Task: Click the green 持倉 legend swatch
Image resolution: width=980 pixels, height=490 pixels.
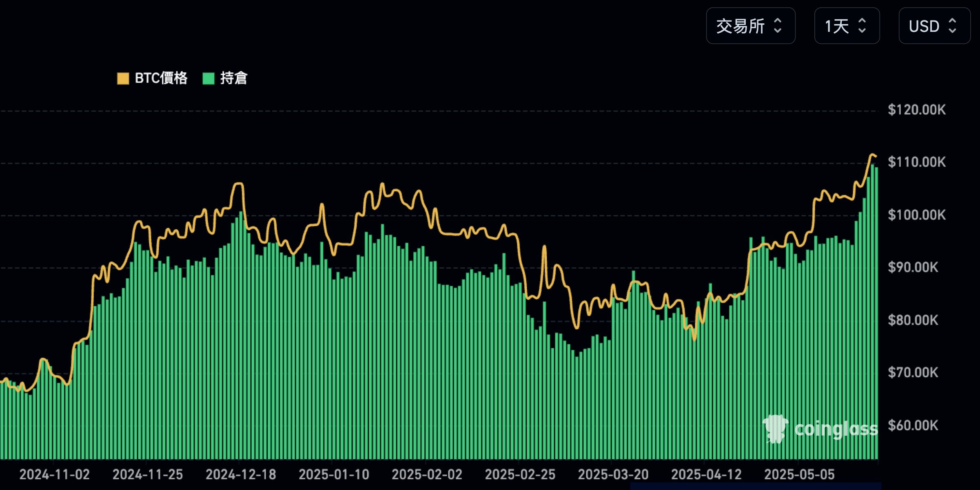Action: pyautogui.click(x=208, y=78)
